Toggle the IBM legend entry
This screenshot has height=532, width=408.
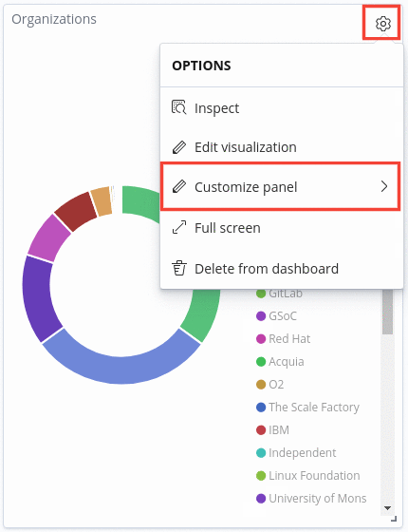point(273,429)
